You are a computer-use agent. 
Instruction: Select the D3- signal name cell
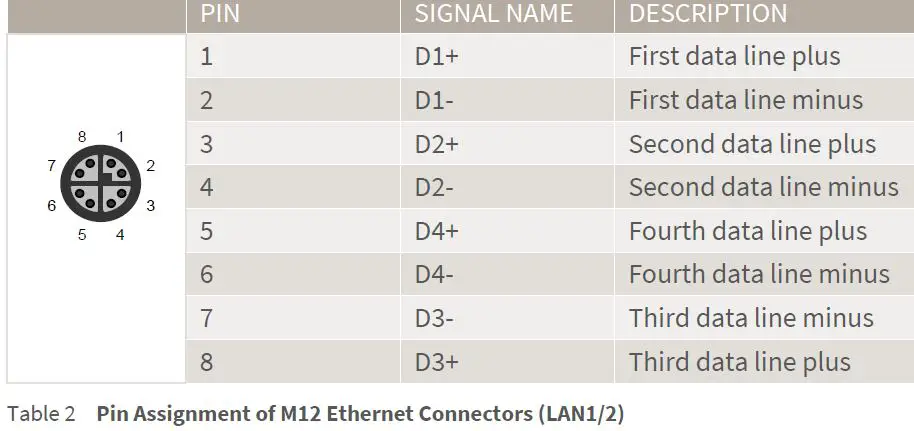click(x=435, y=319)
